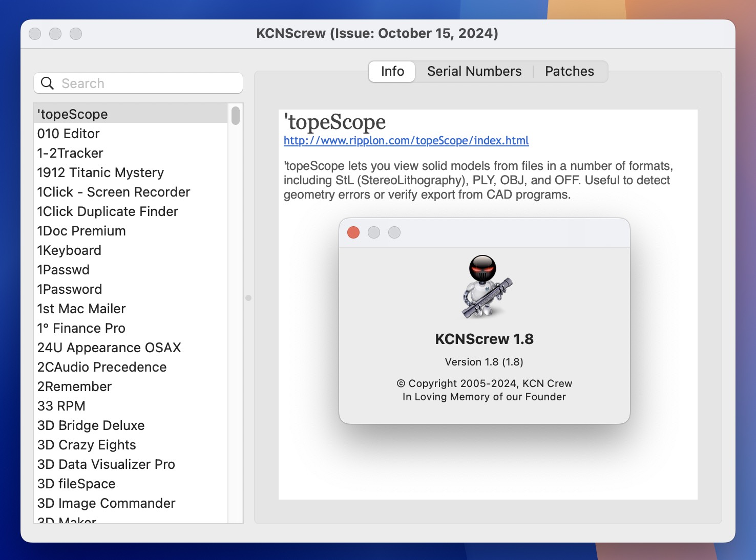Click the 'topeScope heading in info pane
This screenshot has height=560, width=756.
pos(335,122)
